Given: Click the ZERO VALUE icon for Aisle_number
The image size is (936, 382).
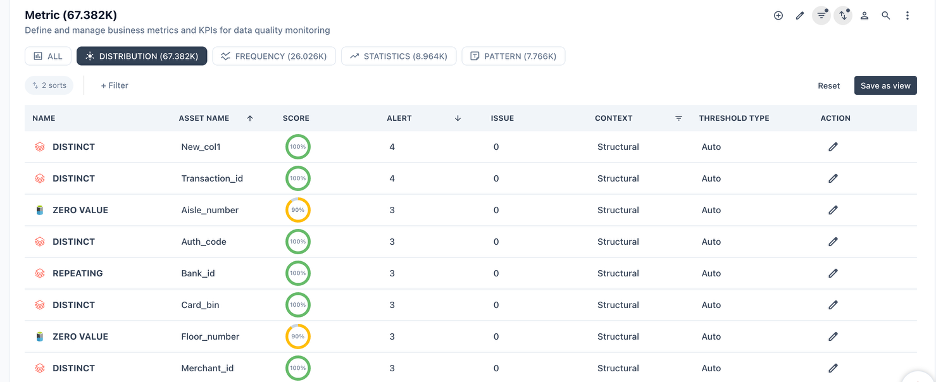Looking at the screenshot, I should point(40,210).
